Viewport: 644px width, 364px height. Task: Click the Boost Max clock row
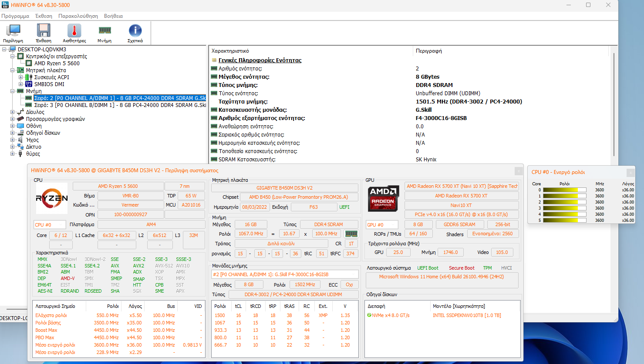118,330
